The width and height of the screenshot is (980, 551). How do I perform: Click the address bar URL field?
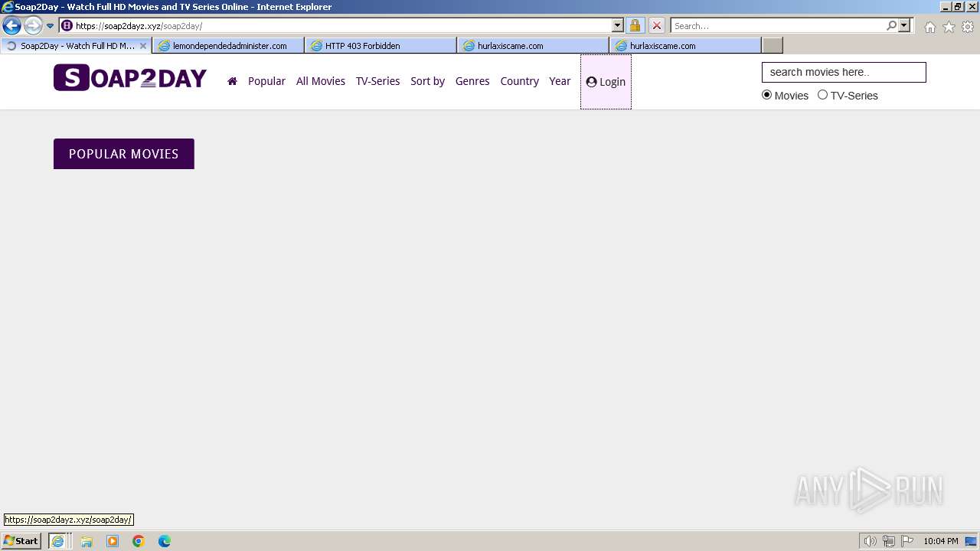[x=335, y=25]
